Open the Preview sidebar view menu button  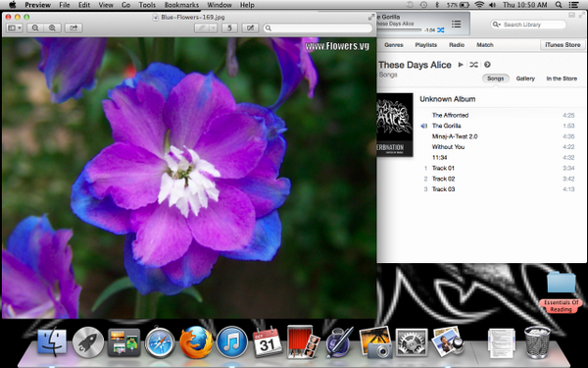pyautogui.click(x=15, y=27)
